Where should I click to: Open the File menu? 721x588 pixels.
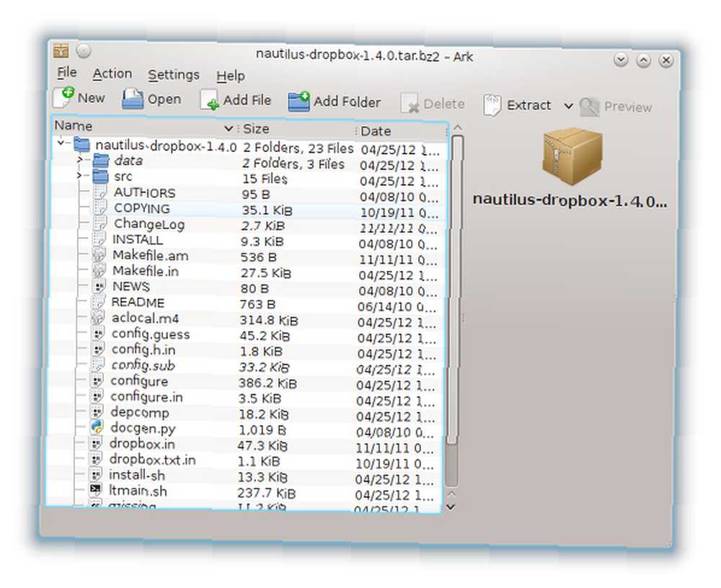point(66,72)
